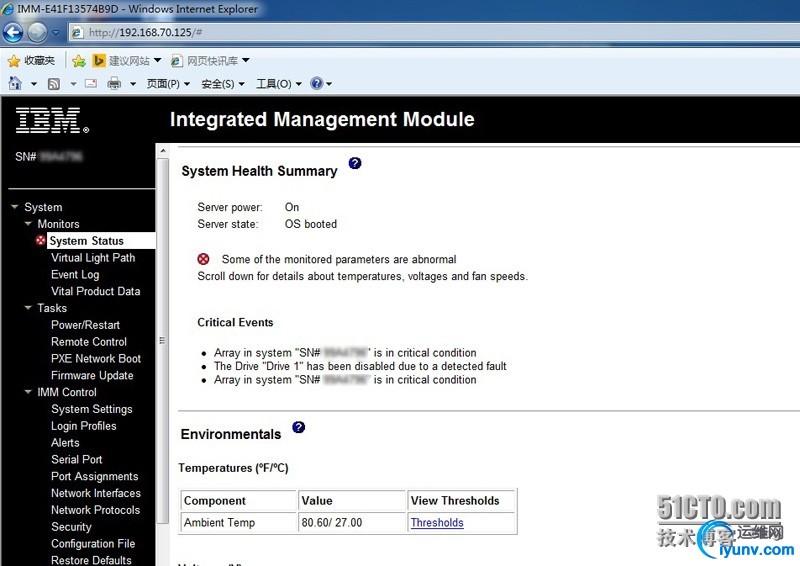This screenshot has width=800, height=566.
Task: Click the sidebar scrollbar up arrow
Action: 163,151
